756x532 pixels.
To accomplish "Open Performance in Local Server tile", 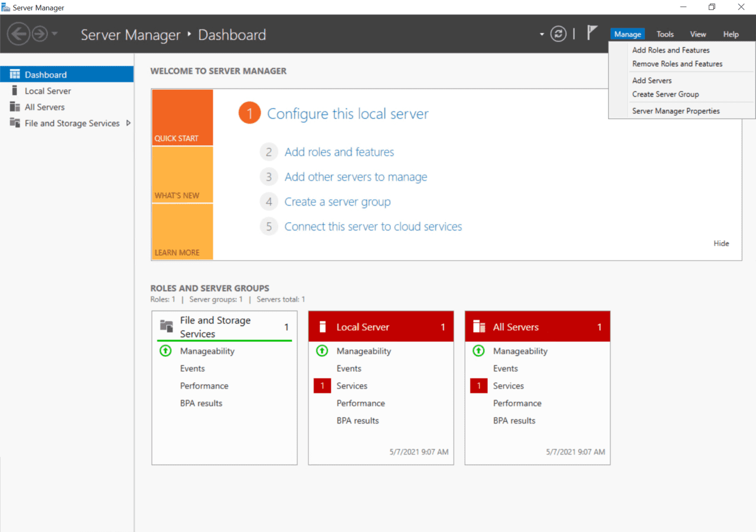I will [x=361, y=403].
